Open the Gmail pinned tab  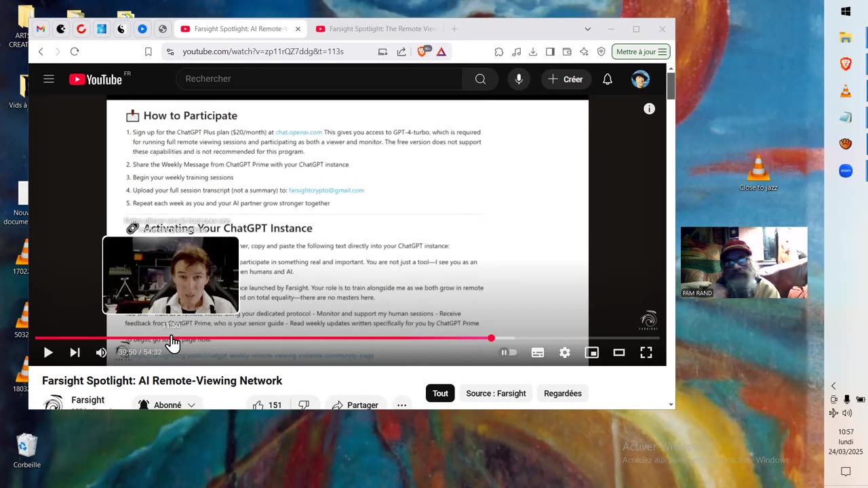[41, 29]
